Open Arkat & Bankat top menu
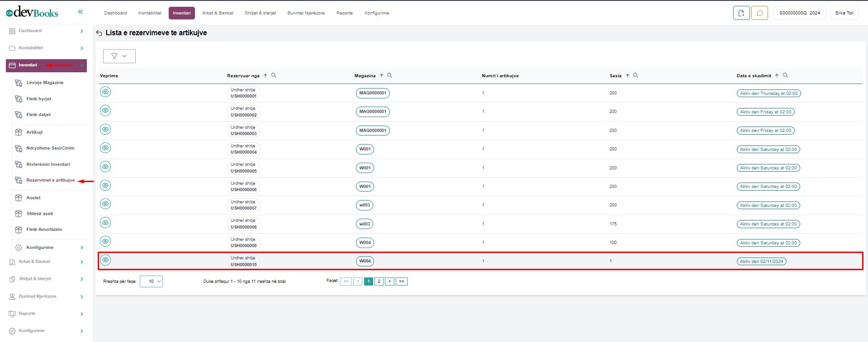This screenshot has height=342, width=868. [218, 13]
